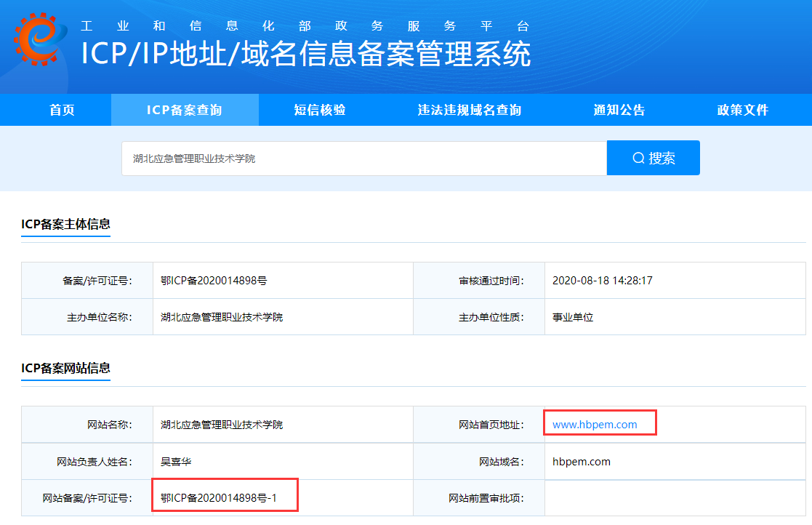The width and height of the screenshot is (812, 525).
Task: Click the 事业单位 value
Action: click(x=573, y=317)
